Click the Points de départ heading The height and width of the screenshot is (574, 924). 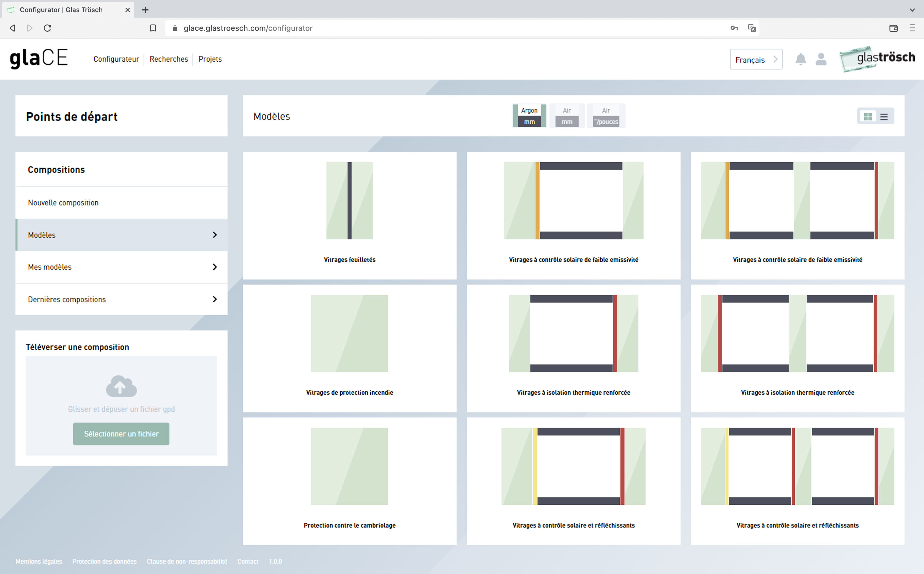coord(72,117)
